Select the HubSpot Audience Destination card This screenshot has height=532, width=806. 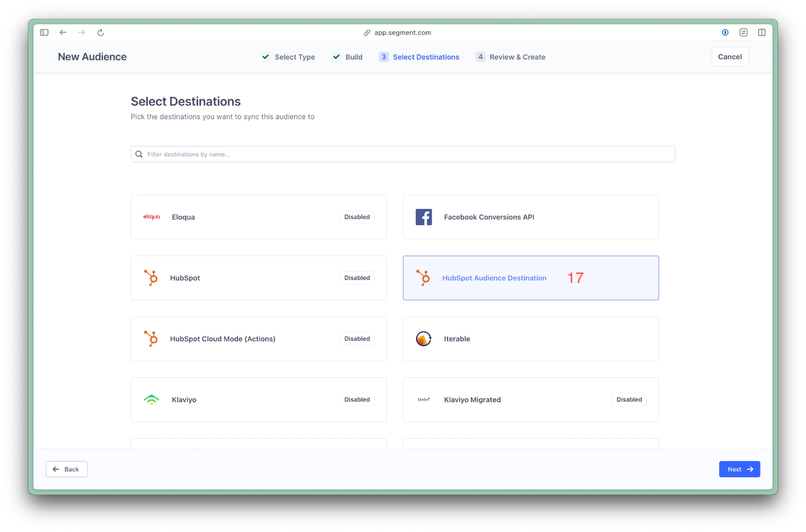pyautogui.click(x=530, y=278)
